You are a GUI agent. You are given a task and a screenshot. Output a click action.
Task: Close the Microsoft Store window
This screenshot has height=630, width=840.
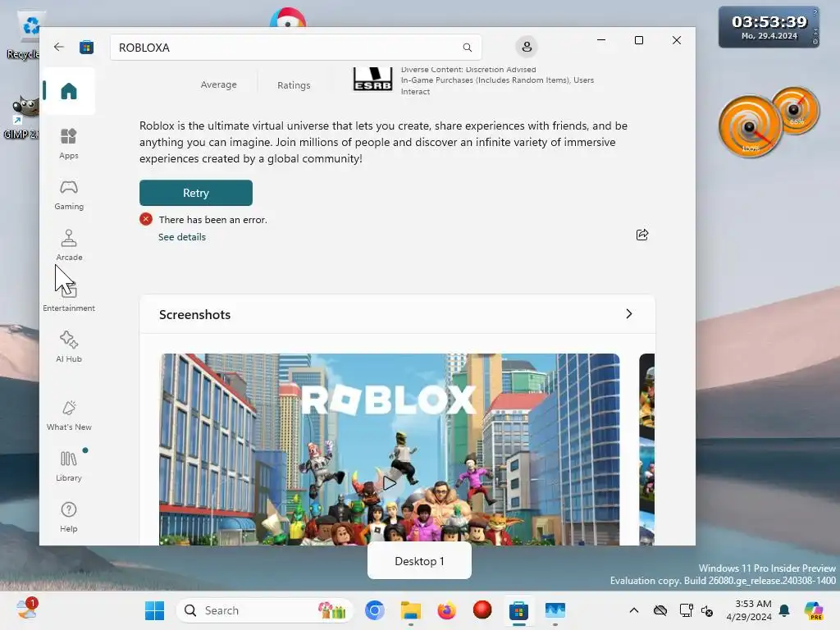point(676,40)
